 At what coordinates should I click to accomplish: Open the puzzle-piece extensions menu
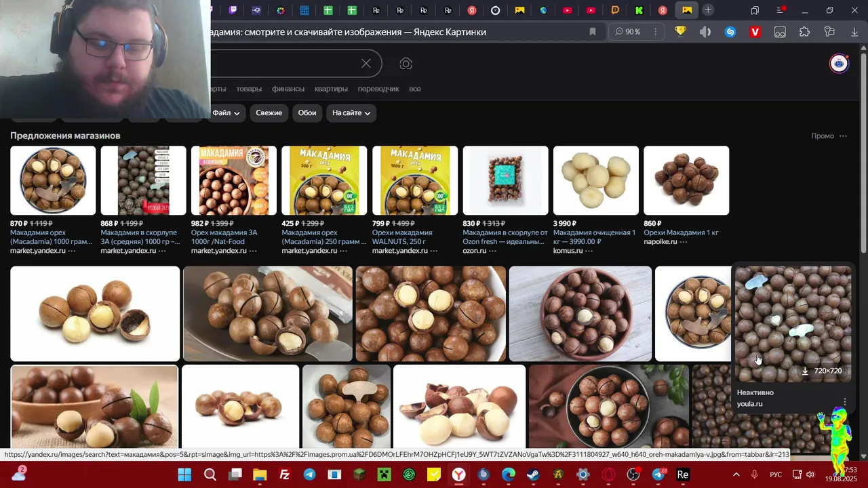click(804, 32)
